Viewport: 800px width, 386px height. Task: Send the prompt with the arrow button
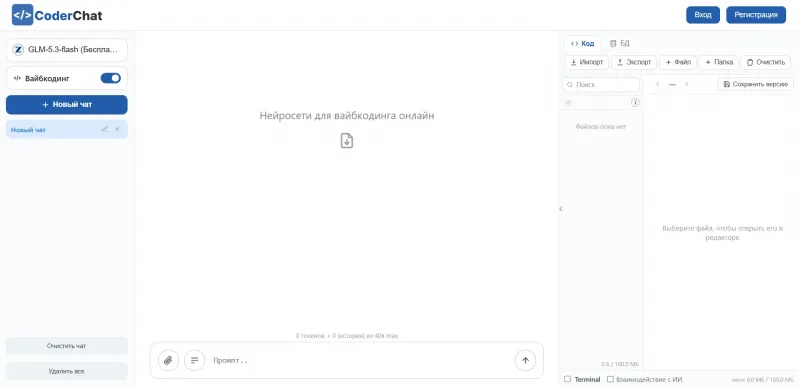(x=526, y=361)
